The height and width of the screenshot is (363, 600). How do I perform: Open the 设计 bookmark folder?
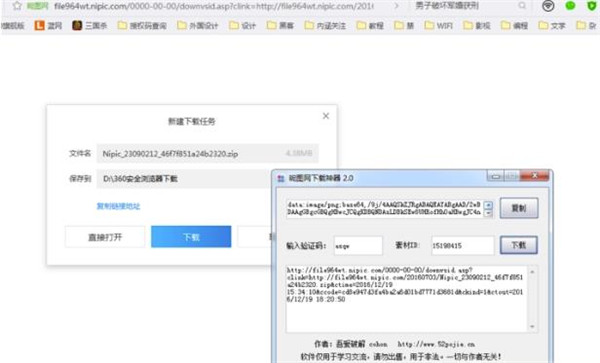click(243, 26)
